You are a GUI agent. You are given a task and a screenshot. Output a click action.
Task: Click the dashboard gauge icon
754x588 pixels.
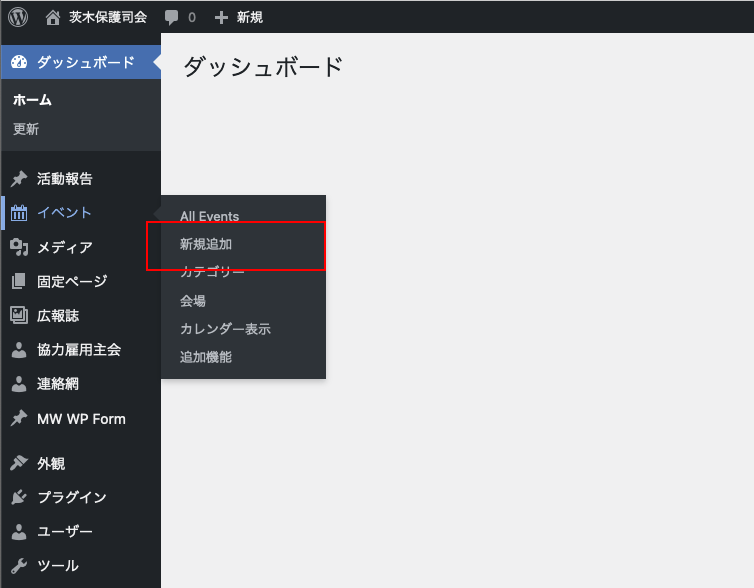[x=19, y=62]
